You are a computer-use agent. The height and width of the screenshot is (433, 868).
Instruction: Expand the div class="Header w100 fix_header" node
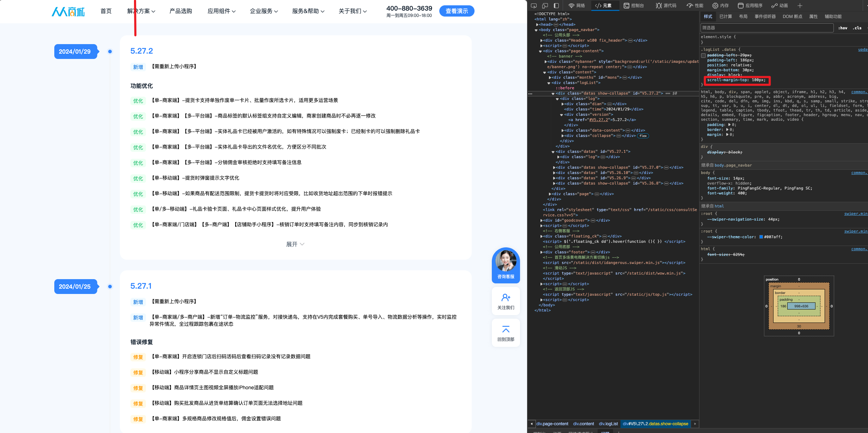pos(542,41)
